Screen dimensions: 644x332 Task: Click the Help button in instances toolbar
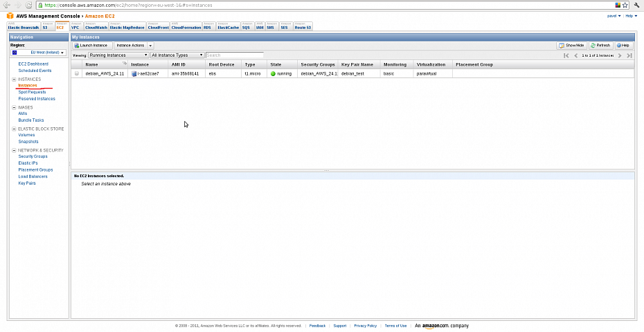click(x=623, y=46)
